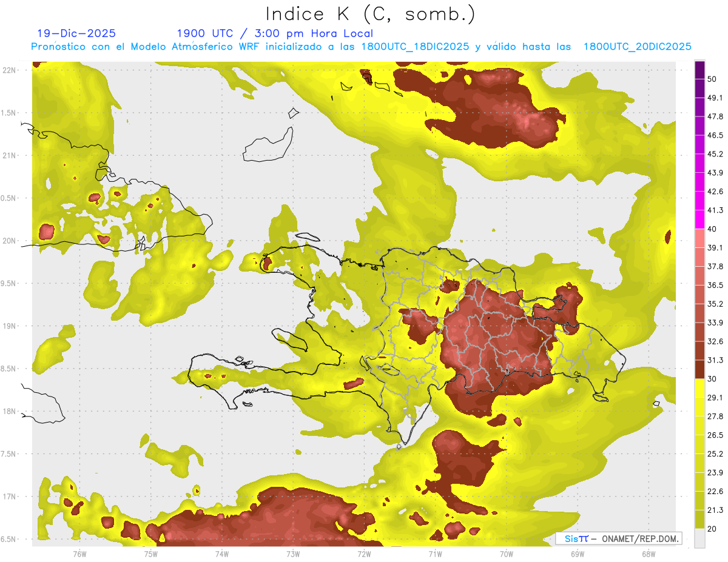Click the "Pronostico con el Modelo Atmosferico WRF" forecast line
This screenshot has width=728, height=562.
coord(361,47)
